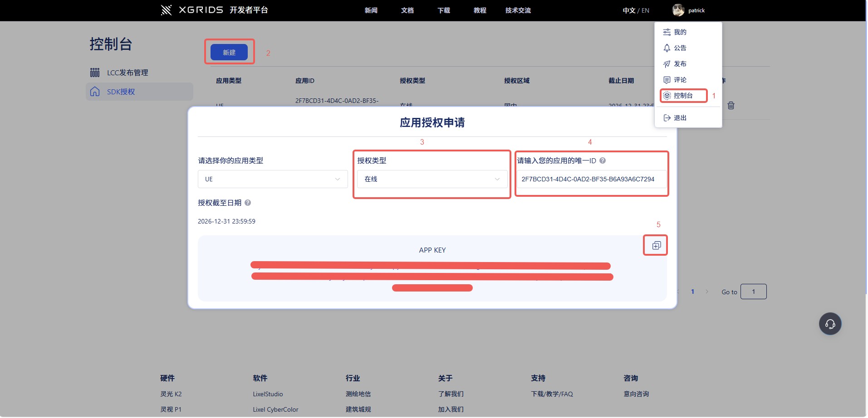Open the patrick user avatar
This screenshot has height=418, width=868.
678,10
